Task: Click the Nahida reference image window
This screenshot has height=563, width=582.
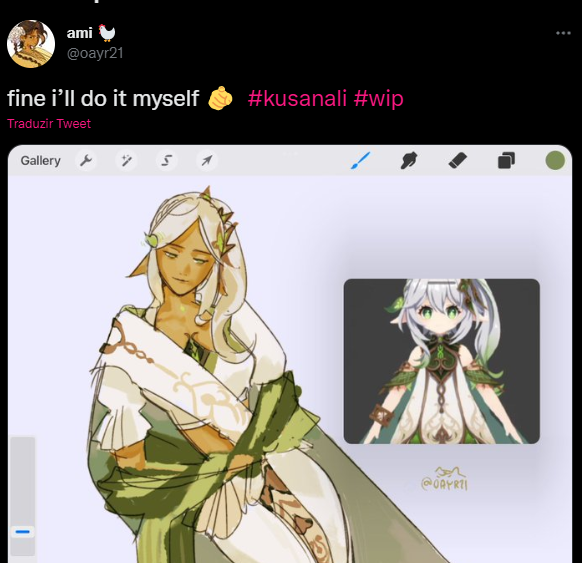Action: coord(442,361)
